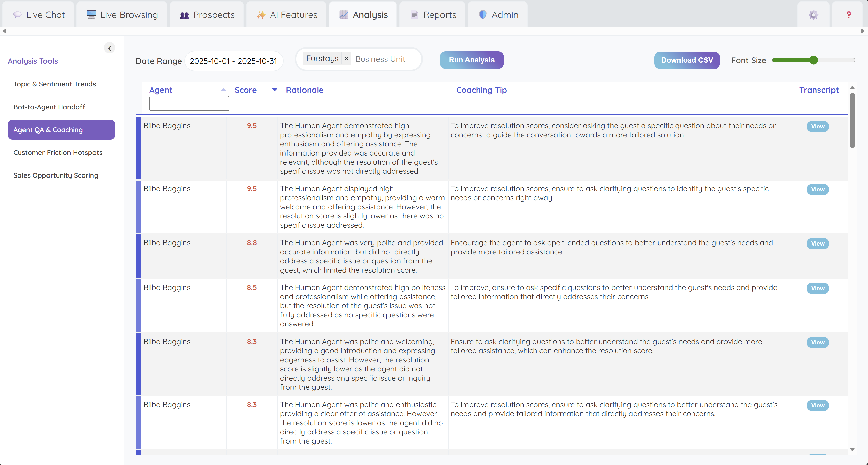Click the Agent filter text box

(189, 103)
